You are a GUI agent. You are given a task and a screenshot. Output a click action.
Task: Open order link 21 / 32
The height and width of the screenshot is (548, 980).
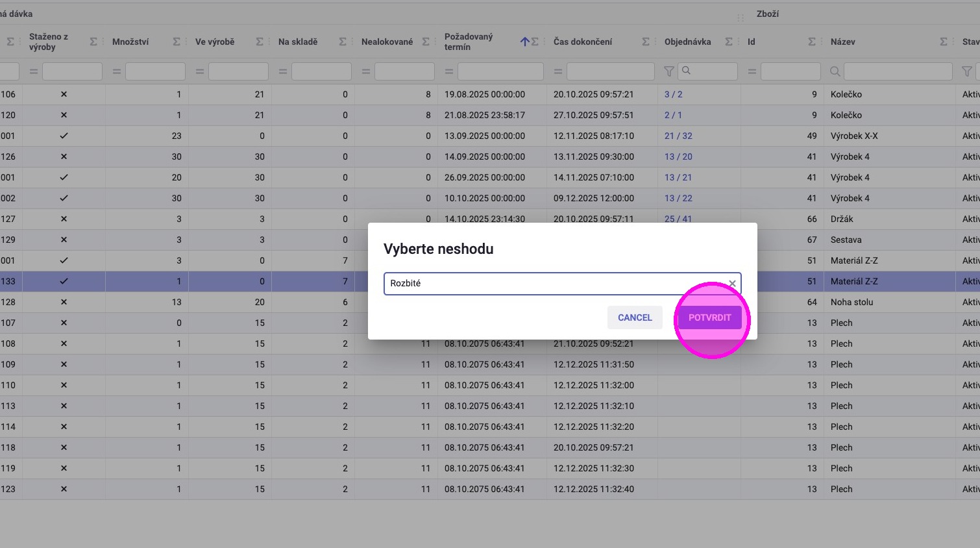[x=678, y=136]
